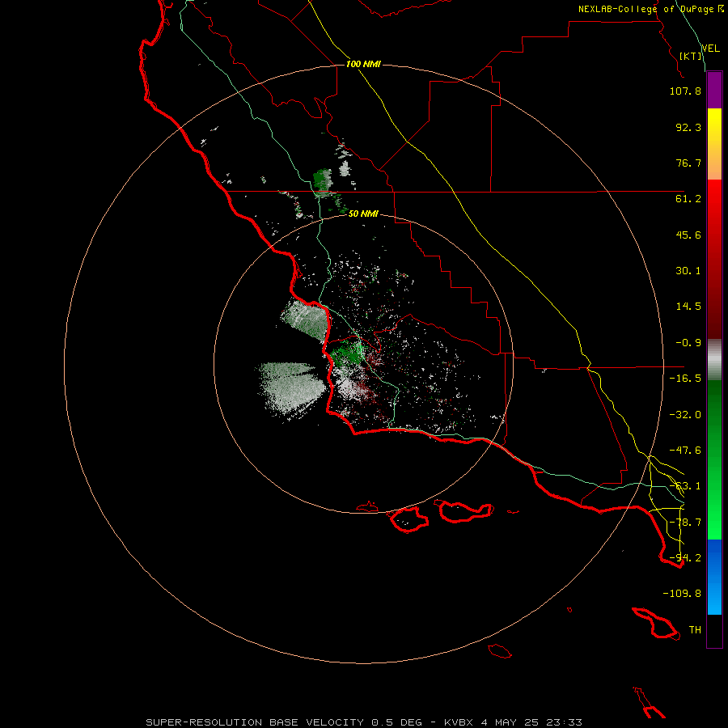This screenshot has height=728, width=728.
Task: Click the TH legend label
Action: pyautogui.click(x=695, y=630)
